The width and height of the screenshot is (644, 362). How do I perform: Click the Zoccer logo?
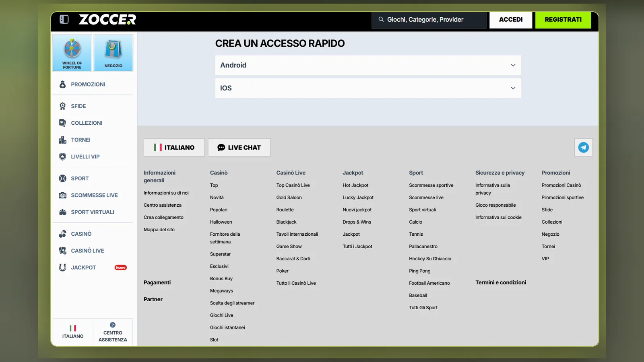pyautogui.click(x=107, y=19)
